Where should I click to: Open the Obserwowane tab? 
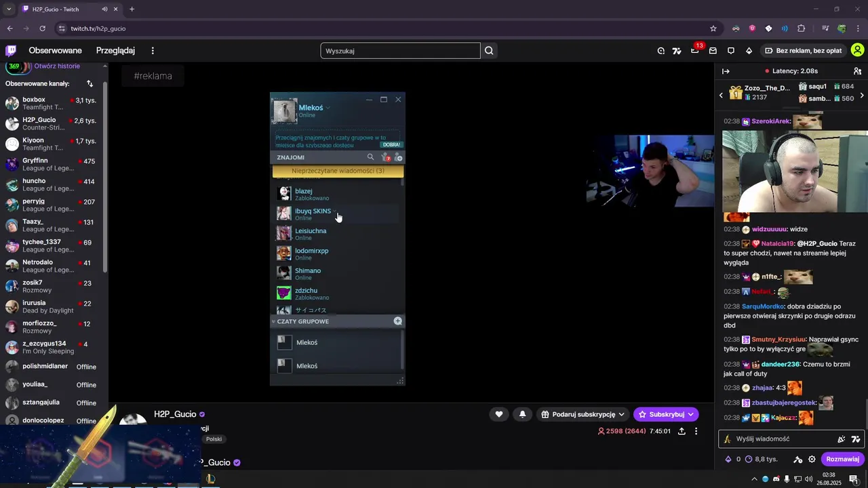point(55,51)
